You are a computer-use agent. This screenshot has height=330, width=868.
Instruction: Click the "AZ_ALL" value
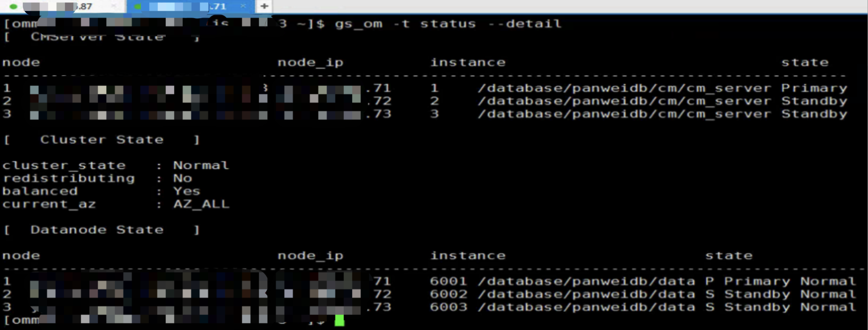[202, 204]
